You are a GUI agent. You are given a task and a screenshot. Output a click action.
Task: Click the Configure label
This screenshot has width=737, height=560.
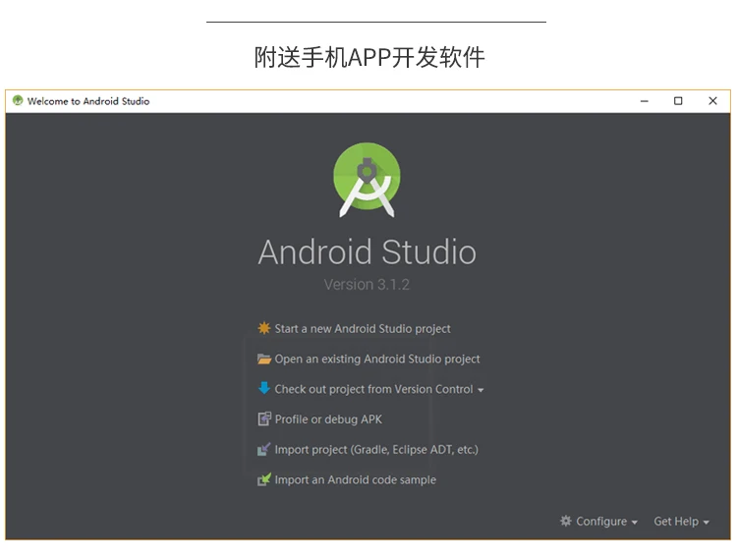(x=601, y=522)
